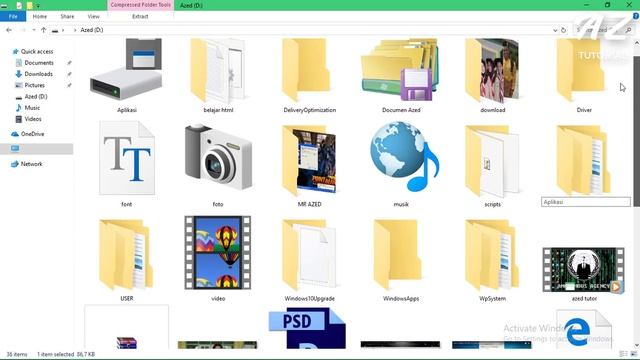
Task: Open the USER folder
Action: (x=126, y=255)
